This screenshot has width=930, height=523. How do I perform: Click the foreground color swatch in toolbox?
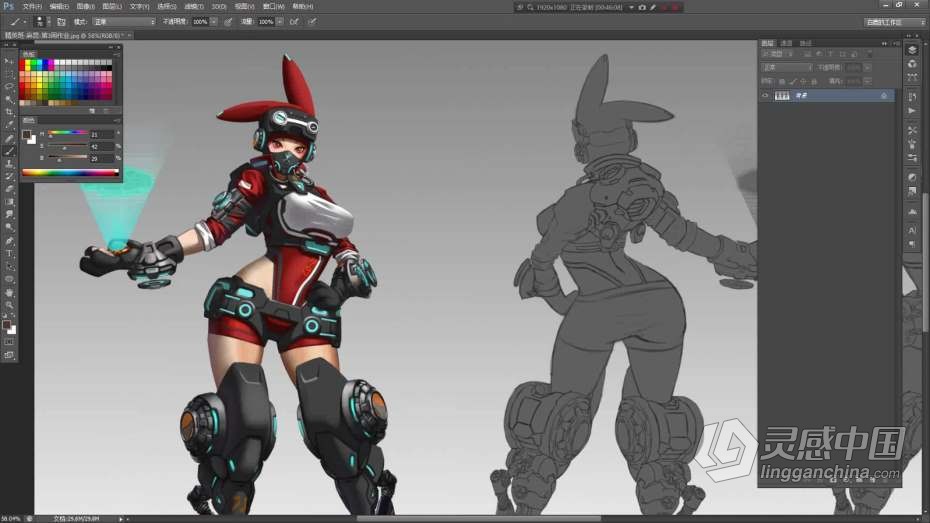coord(7,326)
